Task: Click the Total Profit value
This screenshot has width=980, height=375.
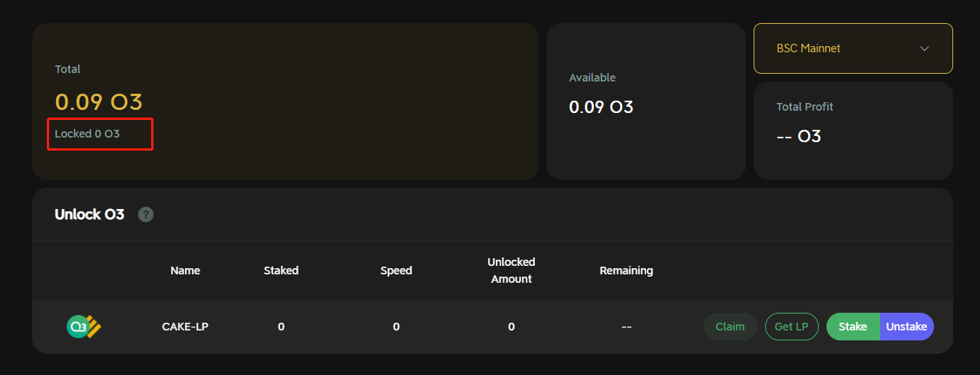Action: (798, 137)
